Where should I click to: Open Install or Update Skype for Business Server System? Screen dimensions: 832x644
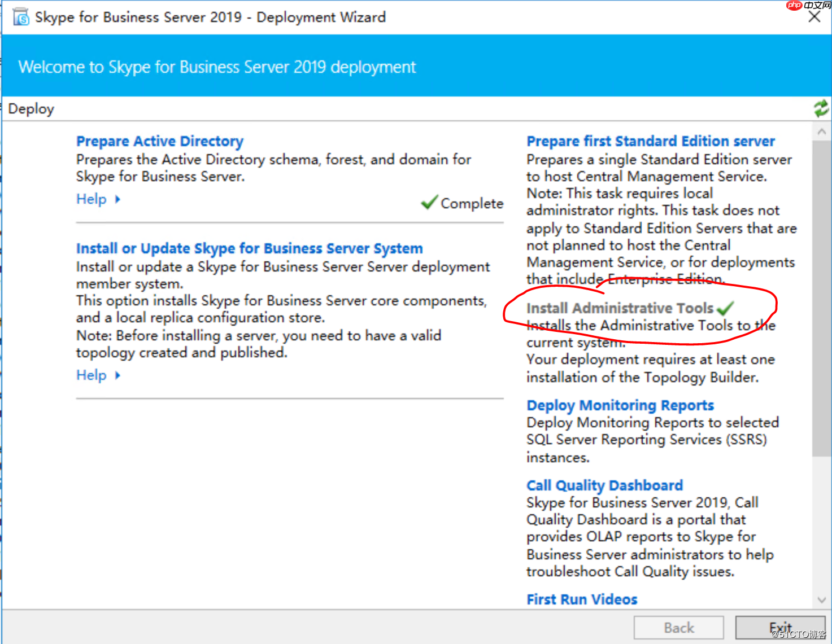point(250,248)
